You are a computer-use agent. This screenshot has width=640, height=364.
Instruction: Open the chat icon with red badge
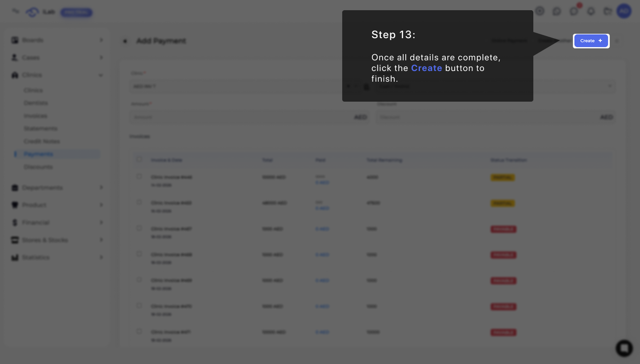(x=574, y=11)
